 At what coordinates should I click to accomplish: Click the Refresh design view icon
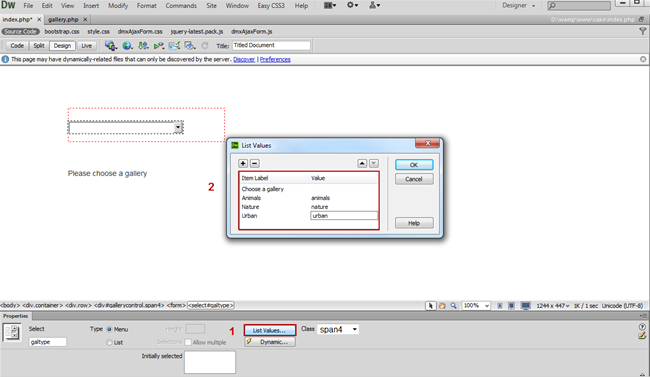205,46
